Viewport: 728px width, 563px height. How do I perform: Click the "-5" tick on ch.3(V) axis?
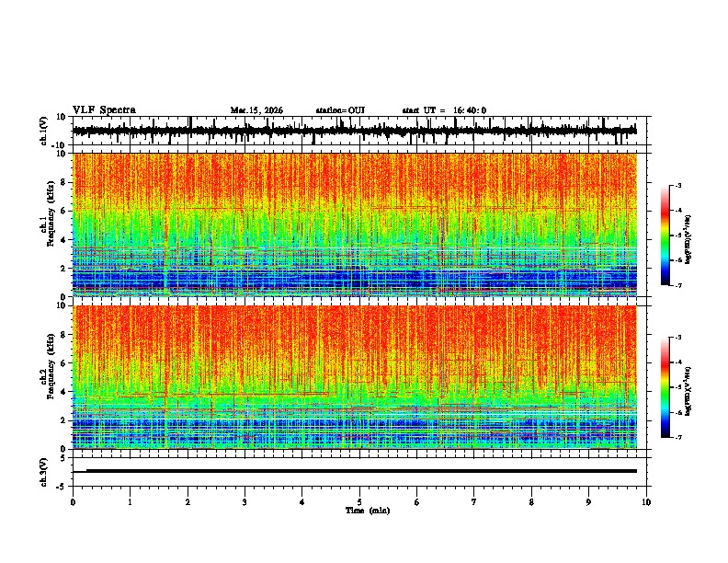click(x=62, y=487)
